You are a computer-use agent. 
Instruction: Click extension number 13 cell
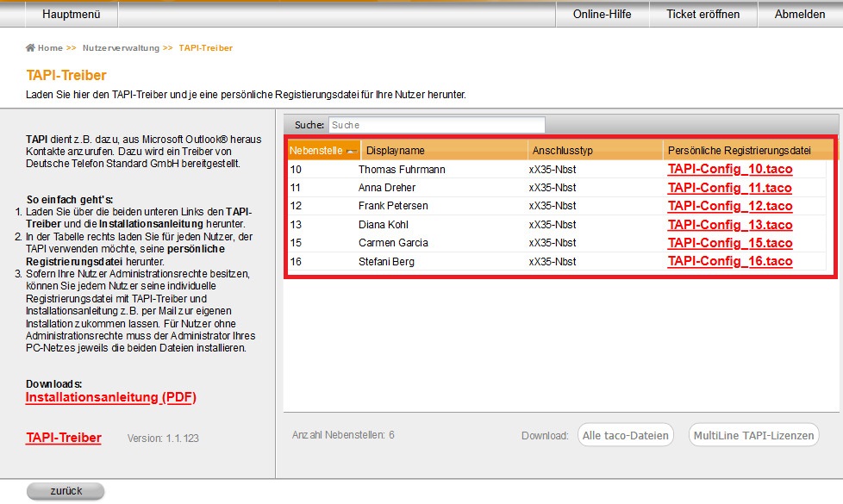[296, 225]
